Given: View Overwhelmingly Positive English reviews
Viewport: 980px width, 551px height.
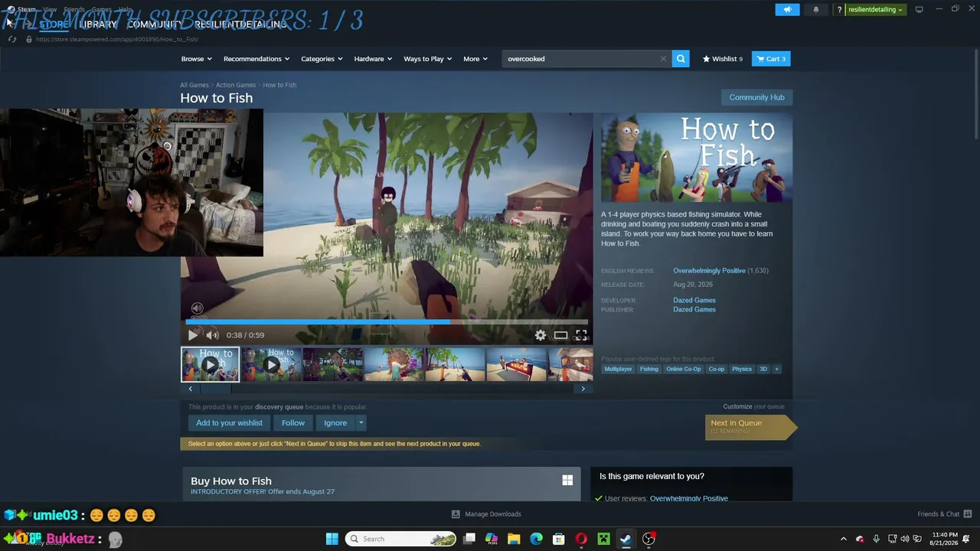Looking at the screenshot, I should (709, 271).
